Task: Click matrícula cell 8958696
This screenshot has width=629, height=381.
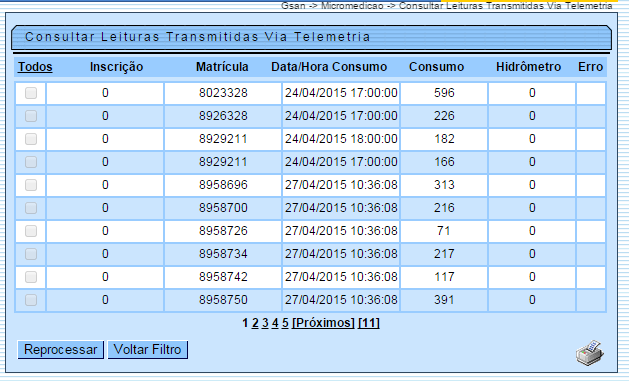Action: coord(223,185)
